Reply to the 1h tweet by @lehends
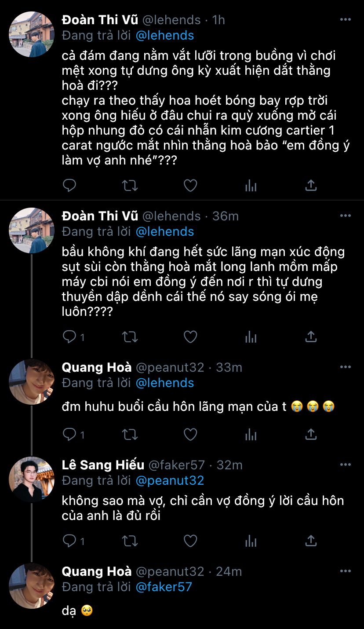The height and width of the screenshot is (629, 364). click(x=69, y=186)
